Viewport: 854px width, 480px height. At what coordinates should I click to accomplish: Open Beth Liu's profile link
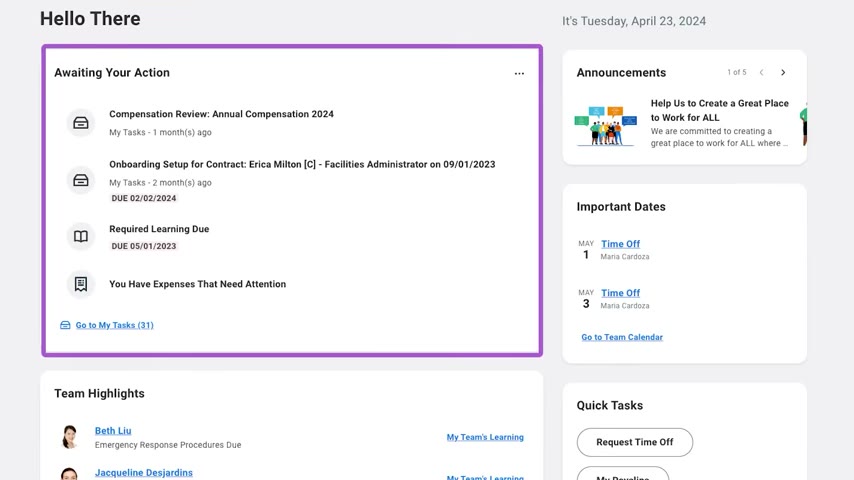113,430
